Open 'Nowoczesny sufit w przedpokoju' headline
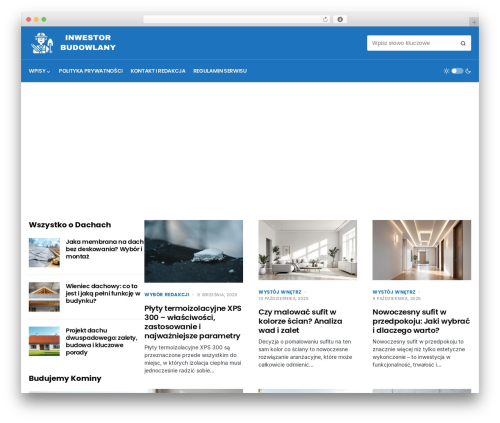Viewport: 500px width, 423px height. [x=421, y=321]
